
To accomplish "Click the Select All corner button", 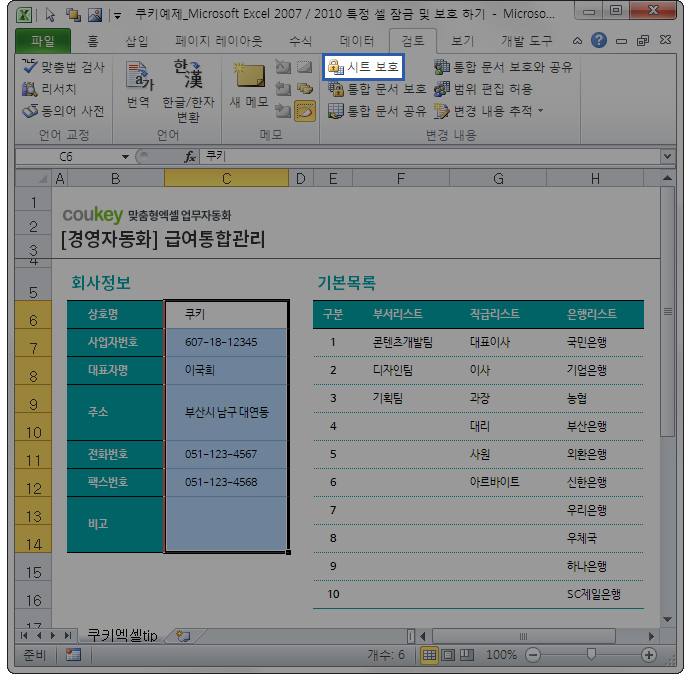I will pos(33,178).
